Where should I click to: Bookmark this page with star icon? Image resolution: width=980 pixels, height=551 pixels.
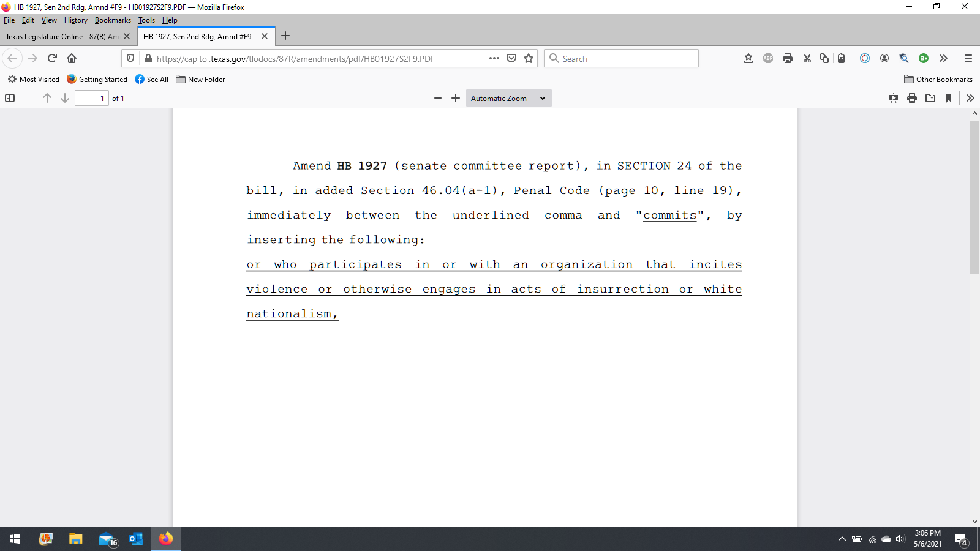click(529, 58)
